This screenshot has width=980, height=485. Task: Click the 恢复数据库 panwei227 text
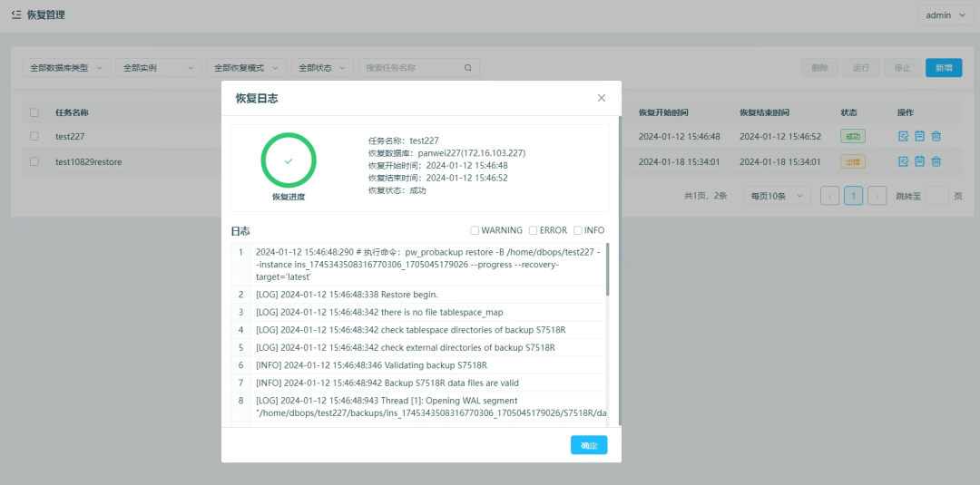coord(446,153)
